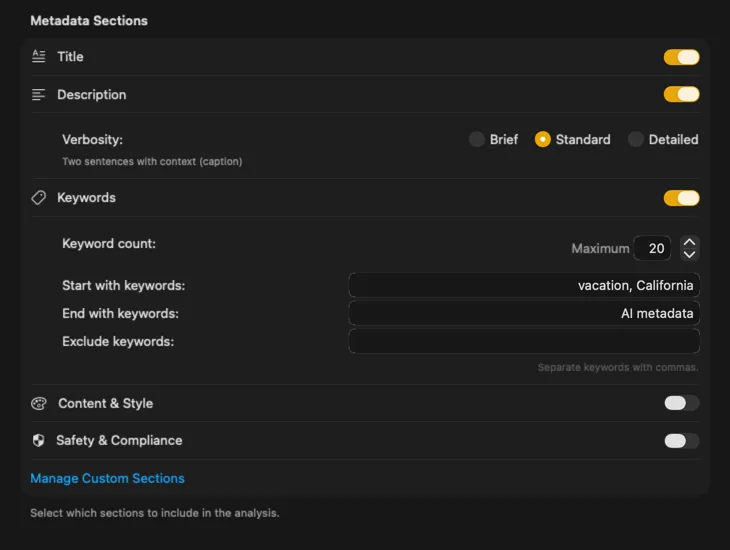The image size is (730, 550).
Task: Click 'Separate keywords with commas.' hint text
Action: 618,367
